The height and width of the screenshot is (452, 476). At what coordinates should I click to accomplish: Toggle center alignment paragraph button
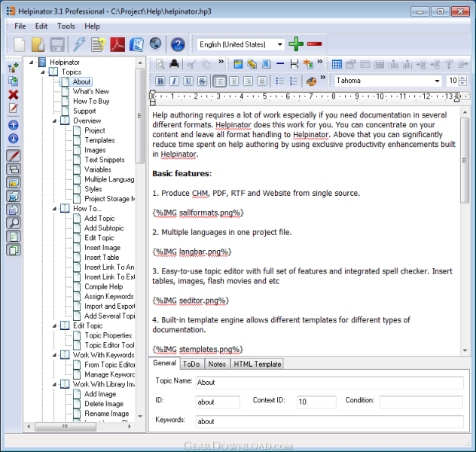coord(233,81)
